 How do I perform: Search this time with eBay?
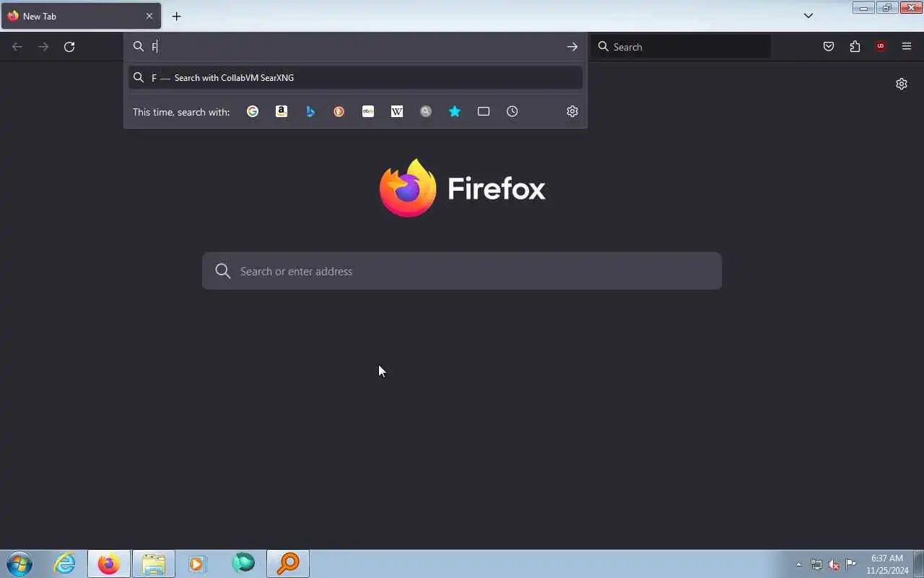368,111
